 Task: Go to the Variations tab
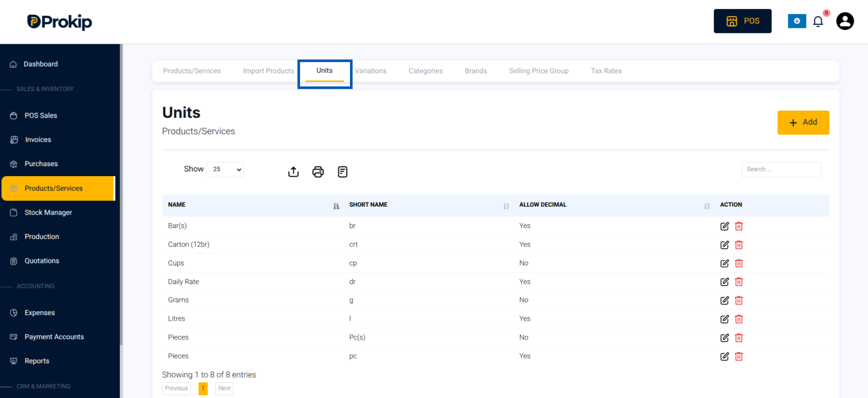tap(371, 71)
